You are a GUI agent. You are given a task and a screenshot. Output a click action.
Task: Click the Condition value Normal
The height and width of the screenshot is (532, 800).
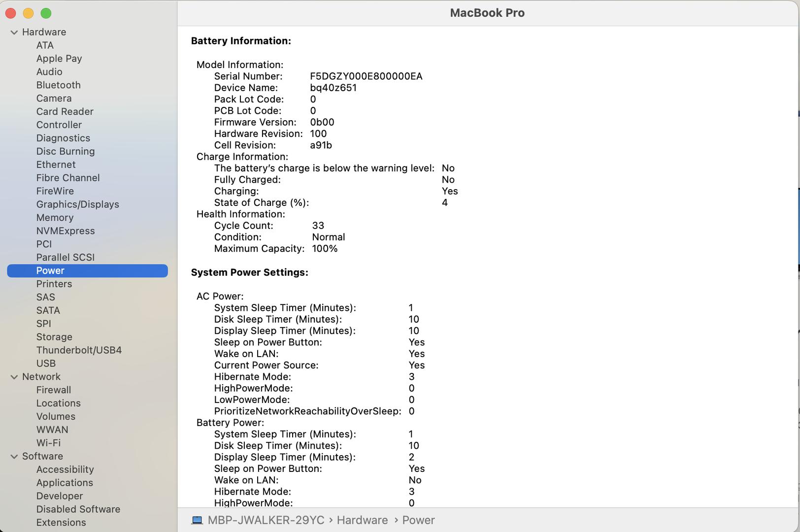click(328, 237)
